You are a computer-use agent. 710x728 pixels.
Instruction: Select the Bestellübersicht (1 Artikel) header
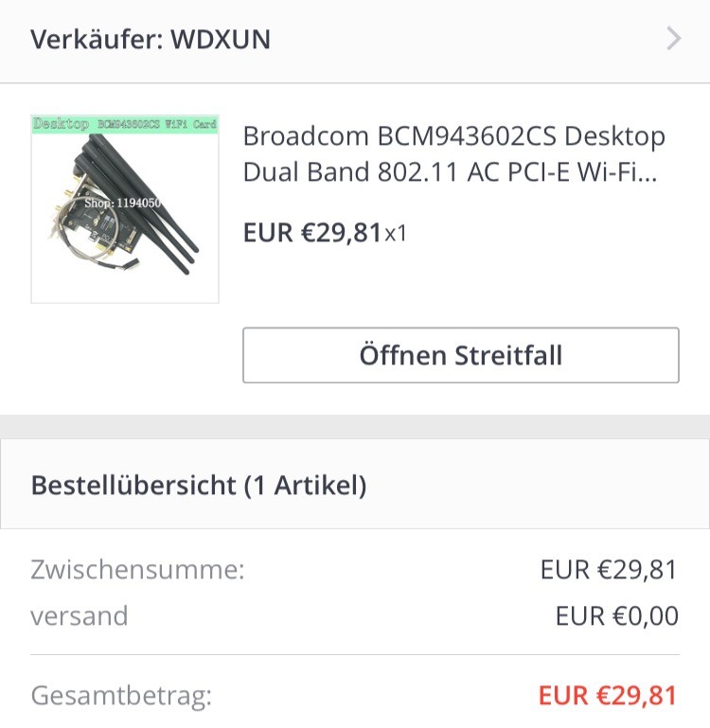coord(198,486)
